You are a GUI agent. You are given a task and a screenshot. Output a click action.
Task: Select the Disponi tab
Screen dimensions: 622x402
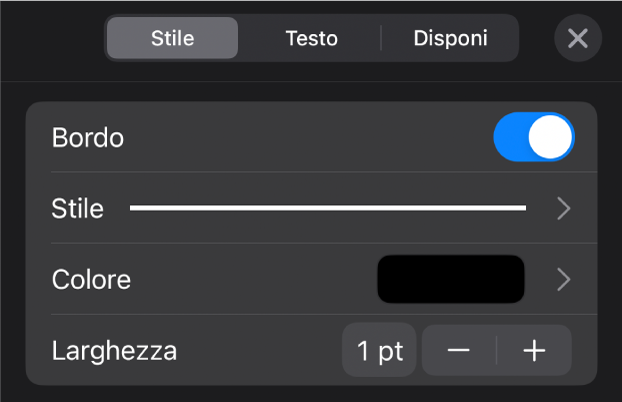450,39
